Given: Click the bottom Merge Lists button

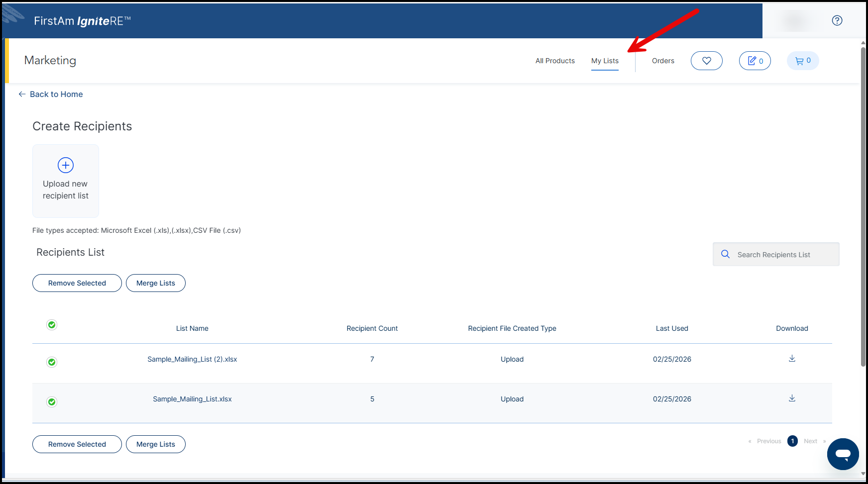Looking at the screenshot, I should pyautogui.click(x=156, y=444).
